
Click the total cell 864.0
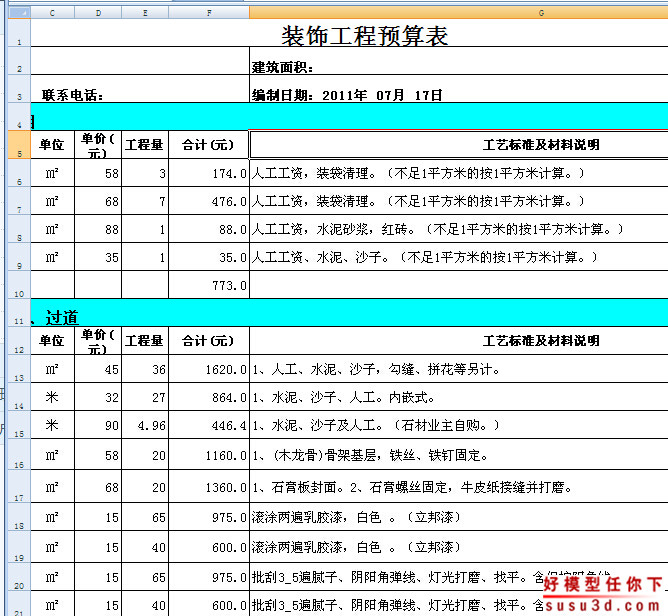point(209,397)
